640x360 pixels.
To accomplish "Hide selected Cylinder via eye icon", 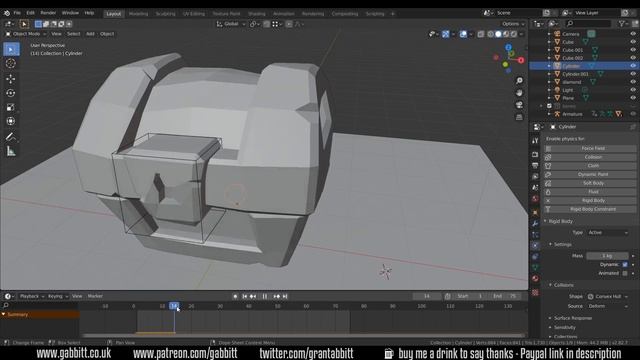I will tap(633, 66).
